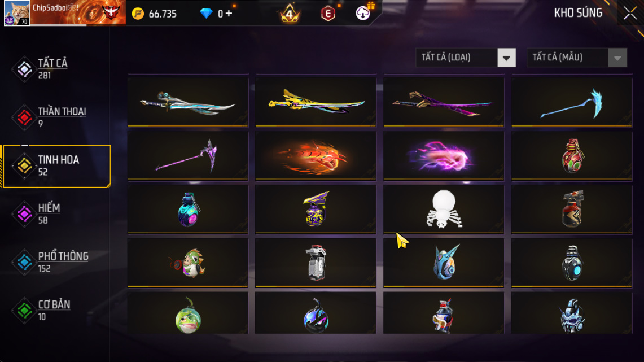
Task: Open the player avatar profile picture
Action: 17,13
